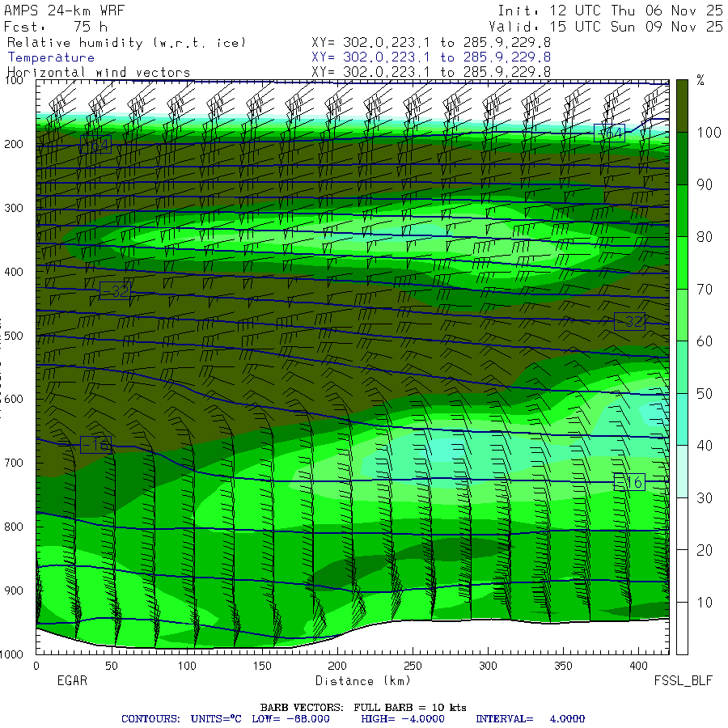Select the Horizontal wind vectors label
The width and height of the screenshot is (728, 728).
[99, 73]
